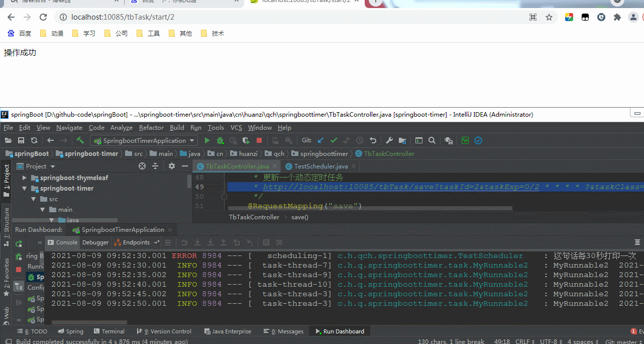This screenshot has height=344, width=644.
Task: Start debugging with the Debug bug icon
Action: pyautogui.click(x=220, y=141)
